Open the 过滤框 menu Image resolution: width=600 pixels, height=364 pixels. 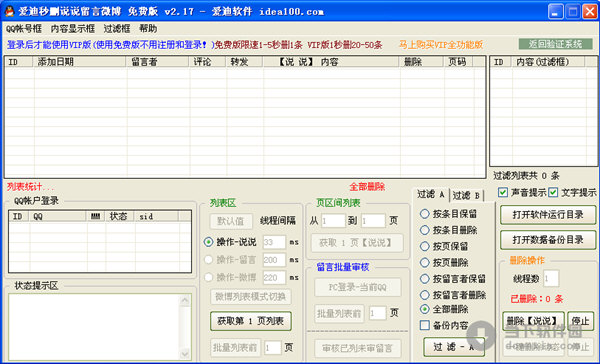pos(117,28)
